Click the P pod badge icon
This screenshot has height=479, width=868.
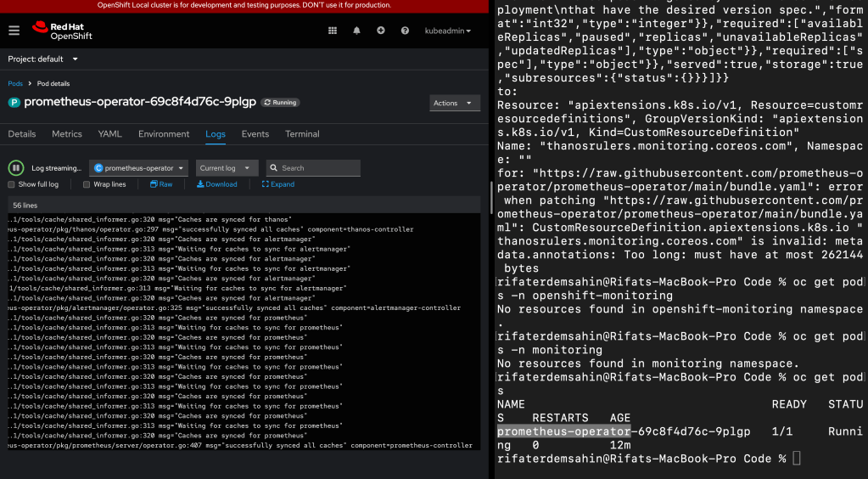click(x=14, y=102)
